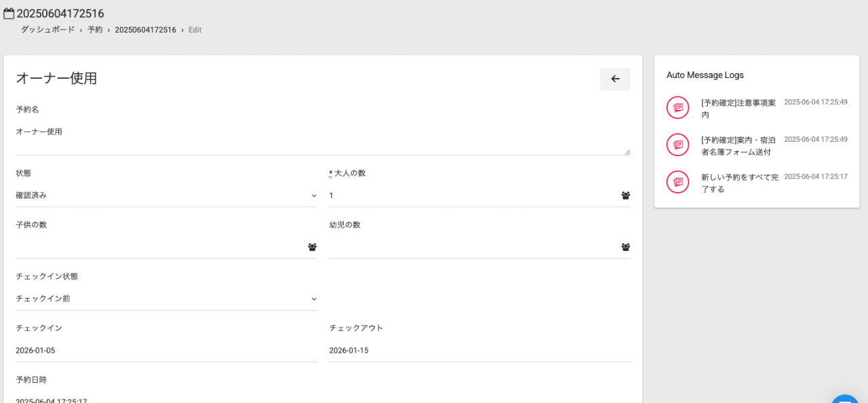
Task: Click message icon for 注意事項案内 log
Action: [677, 108]
